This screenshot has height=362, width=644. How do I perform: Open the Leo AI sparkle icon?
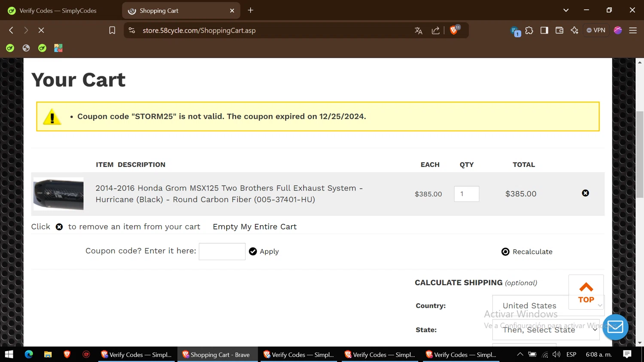coord(574,30)
